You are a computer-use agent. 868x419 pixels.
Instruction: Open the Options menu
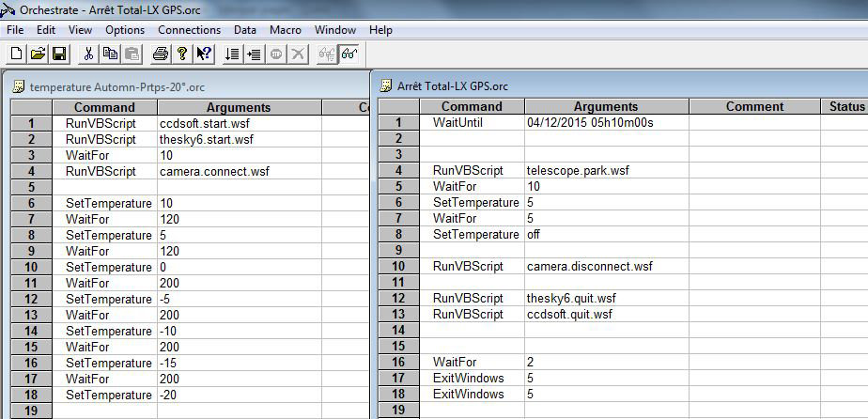(x=125, y=30)
